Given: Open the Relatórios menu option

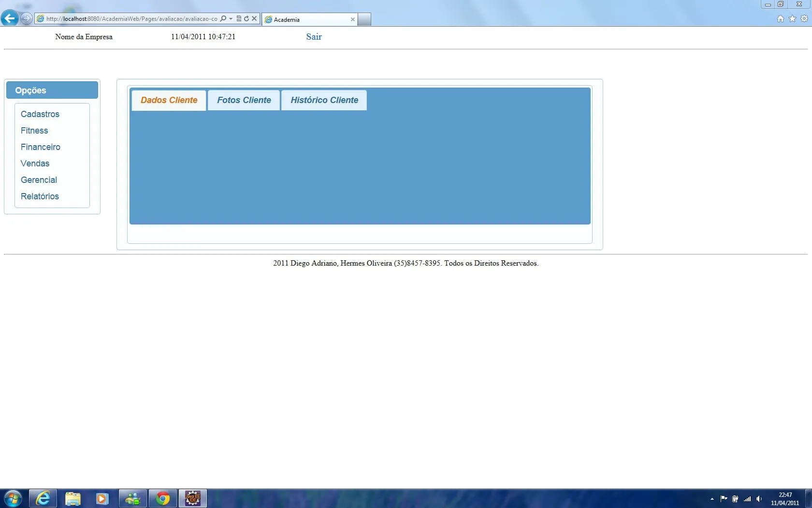Looking at the screenshot, I should click(40, 196).
